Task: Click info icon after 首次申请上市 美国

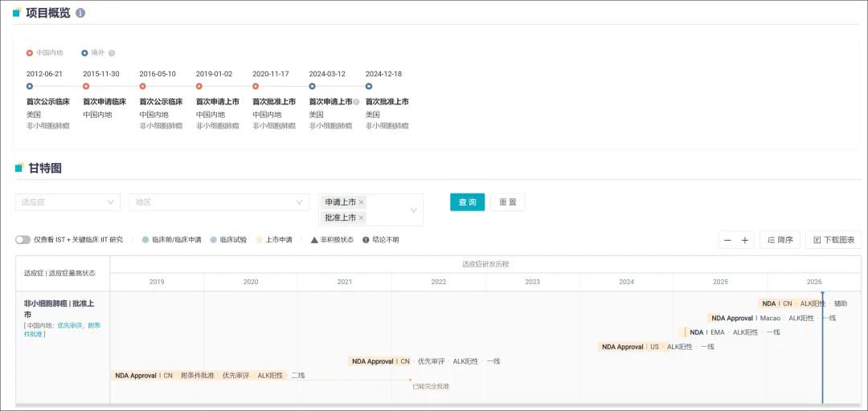Action: pyautogui.click(x=356, y=102)
